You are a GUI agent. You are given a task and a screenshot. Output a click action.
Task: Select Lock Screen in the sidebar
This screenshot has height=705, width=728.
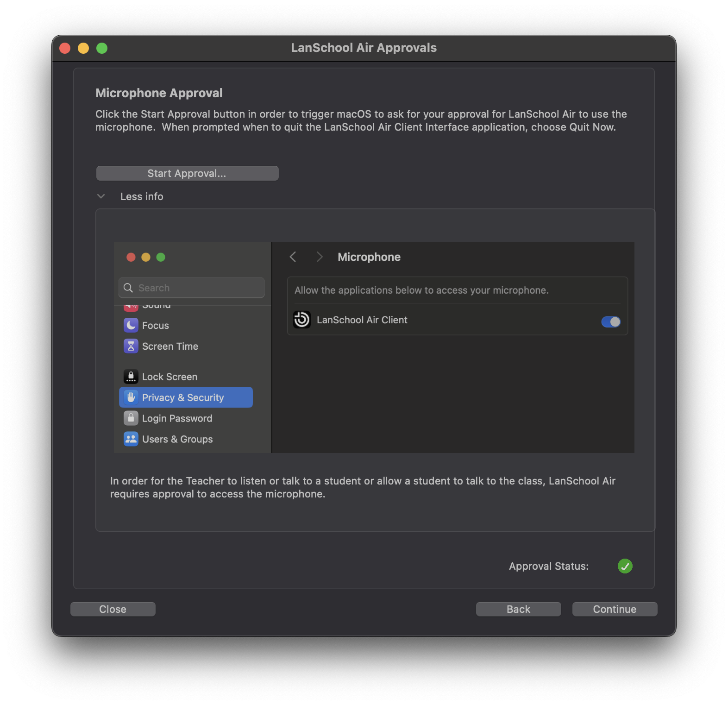pos(186,377)
